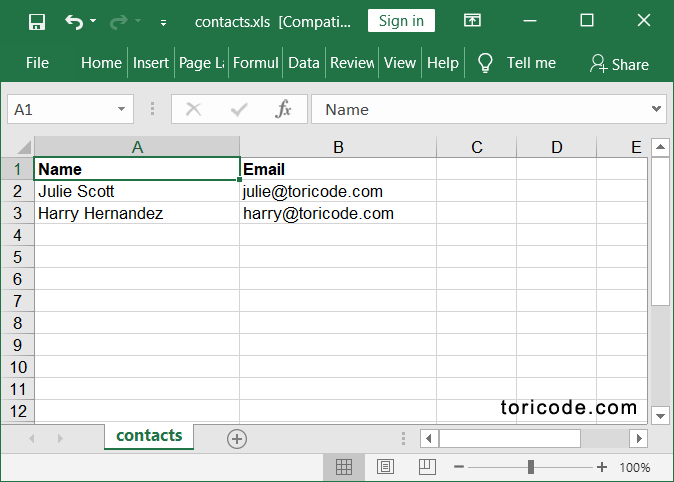Select row 2 header
The image size is (674, 482).
pyautogui.click(x=17, y=191)
